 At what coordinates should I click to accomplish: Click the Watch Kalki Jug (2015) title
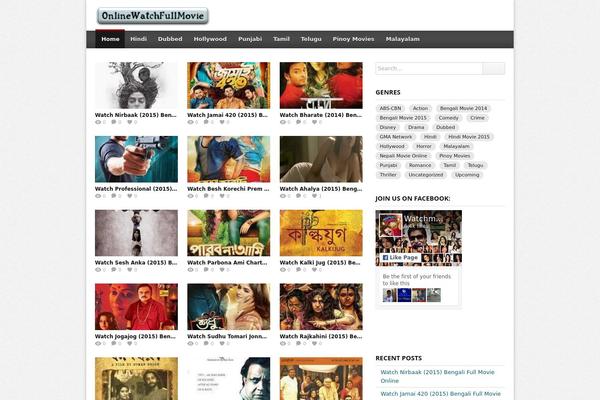tap(320, 263)
